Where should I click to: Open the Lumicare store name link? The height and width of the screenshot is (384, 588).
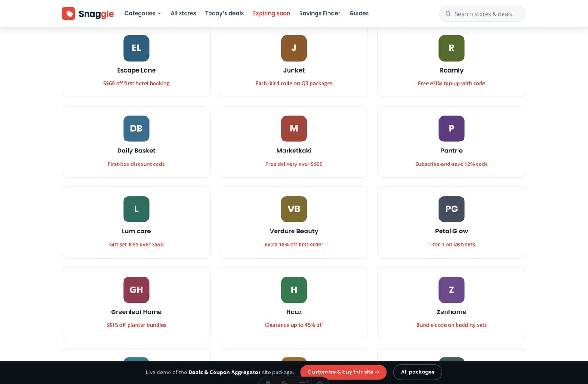(x=136, y=231)
